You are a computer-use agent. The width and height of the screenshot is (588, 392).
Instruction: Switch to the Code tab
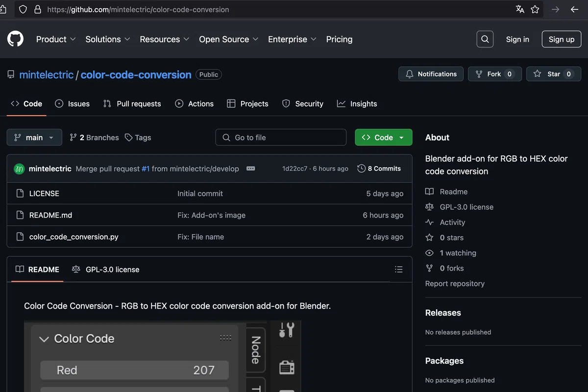point(26,104)
